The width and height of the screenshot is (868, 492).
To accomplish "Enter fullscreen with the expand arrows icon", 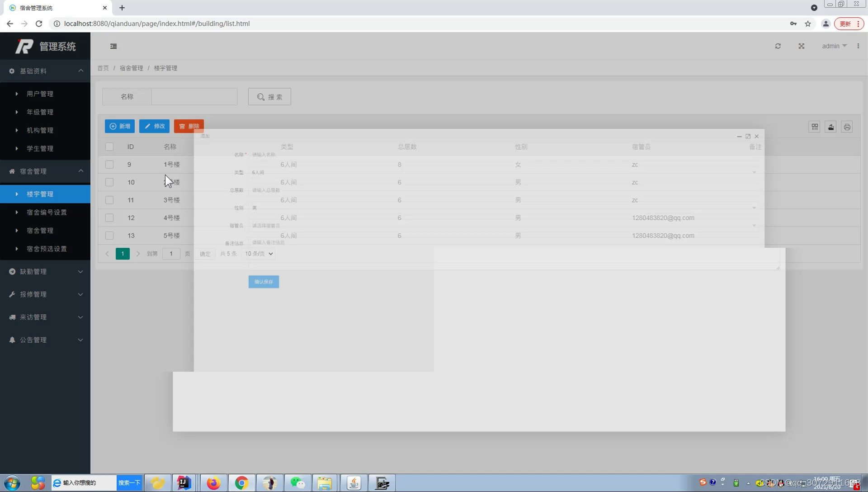I will coord(801,46).
